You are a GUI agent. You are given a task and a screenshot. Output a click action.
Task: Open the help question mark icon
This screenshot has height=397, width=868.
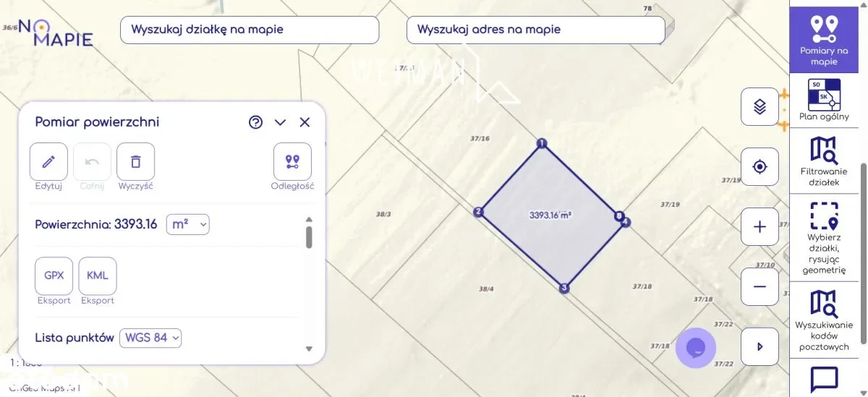(255, 122)
